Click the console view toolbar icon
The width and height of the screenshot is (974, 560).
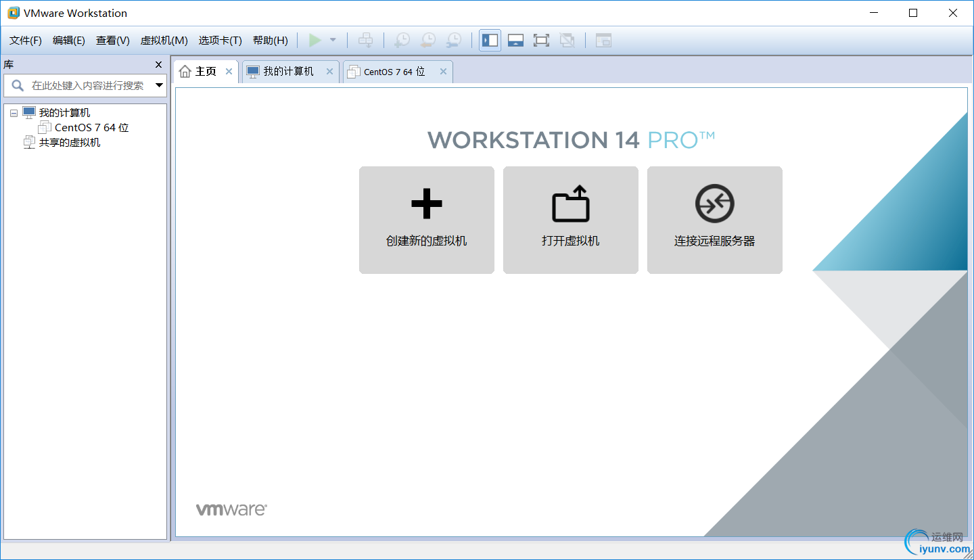pos(603,41)
